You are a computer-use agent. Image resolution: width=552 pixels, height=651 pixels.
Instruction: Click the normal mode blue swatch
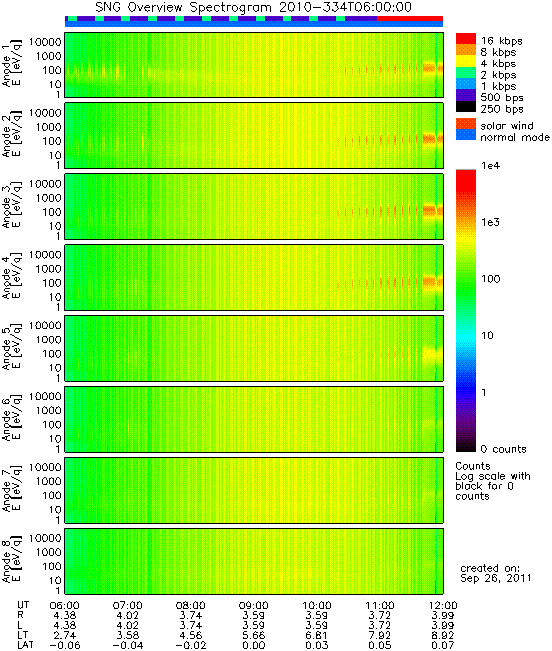click(466, 135)
